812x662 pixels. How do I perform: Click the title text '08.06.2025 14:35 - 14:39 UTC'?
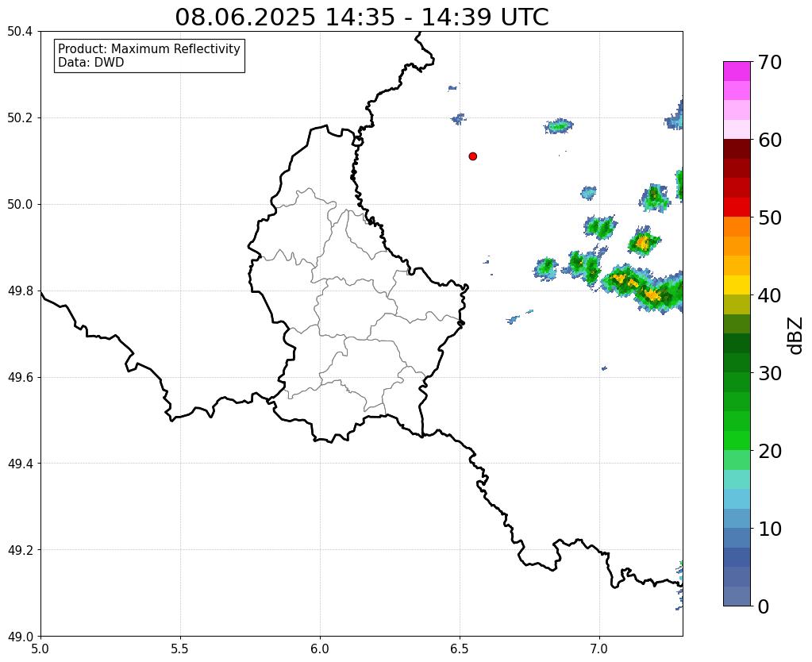(361, 17)
